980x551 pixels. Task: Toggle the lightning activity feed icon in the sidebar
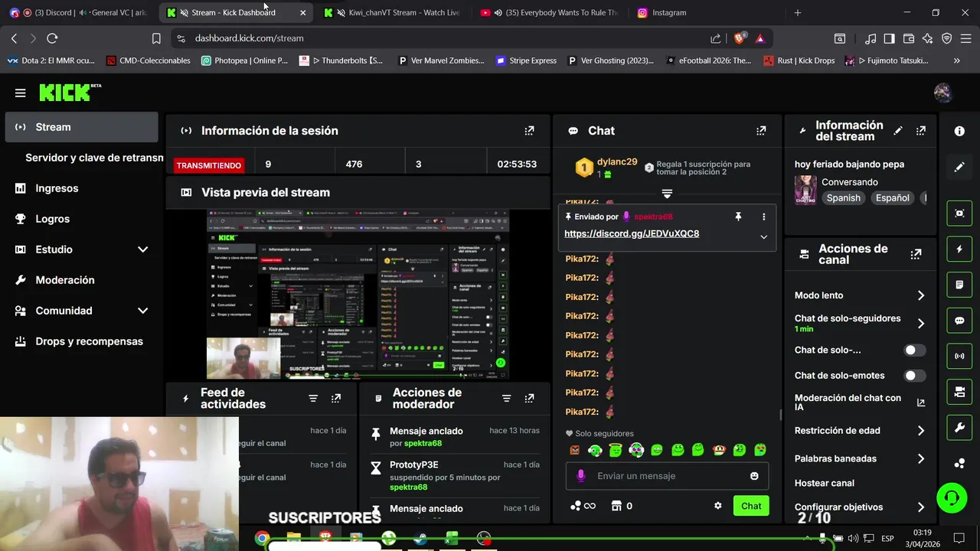click(959, 249)
